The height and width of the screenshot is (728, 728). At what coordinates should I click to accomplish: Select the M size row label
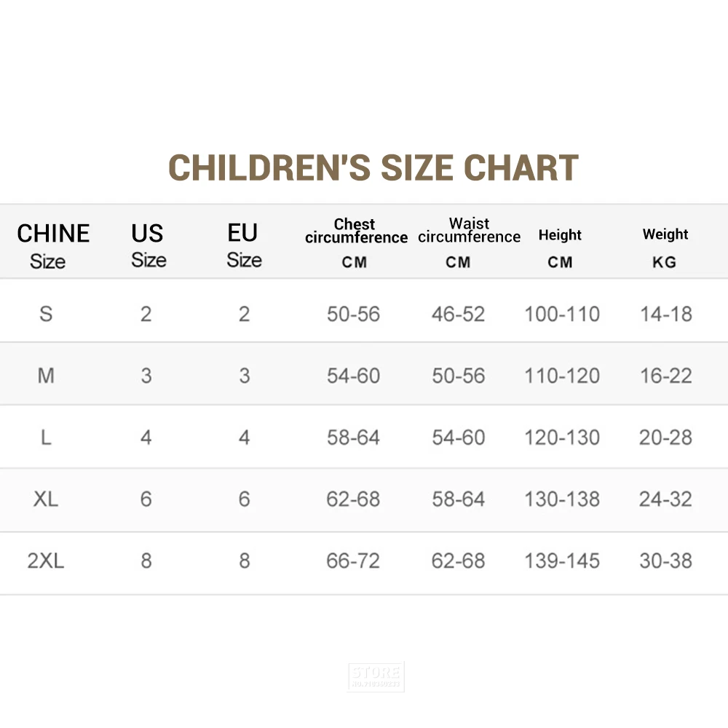coord(46,376)
